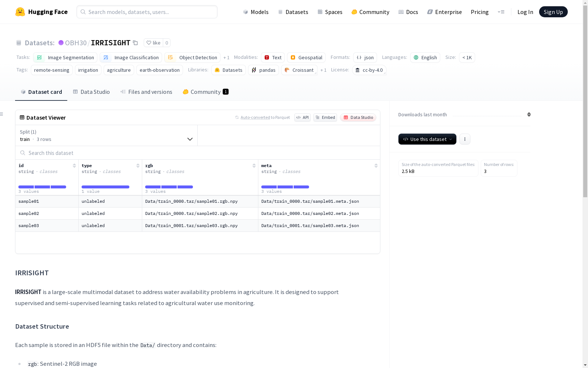The height and width of the screenshot is (368, 588).
Task: Click the Embed button
Action: 325,117
